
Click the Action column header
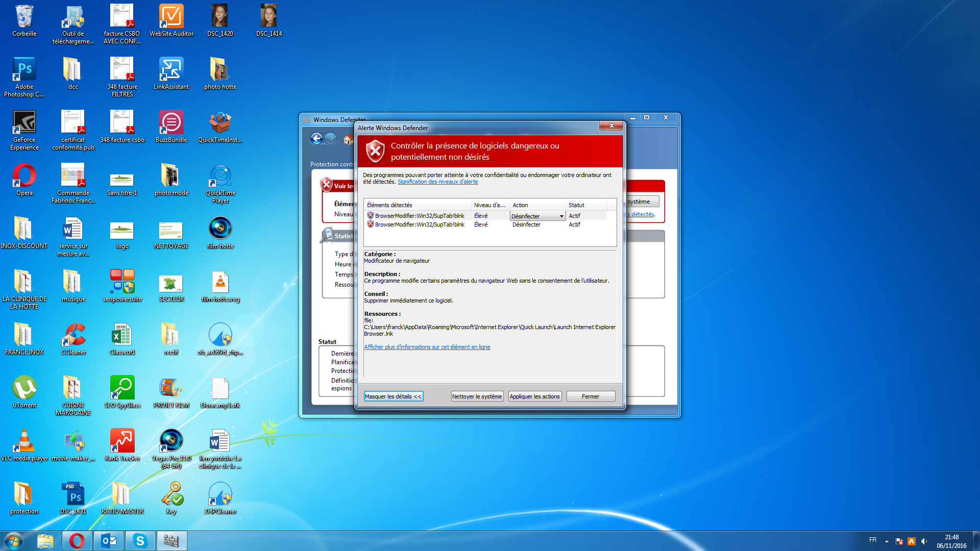click(538, 205)
